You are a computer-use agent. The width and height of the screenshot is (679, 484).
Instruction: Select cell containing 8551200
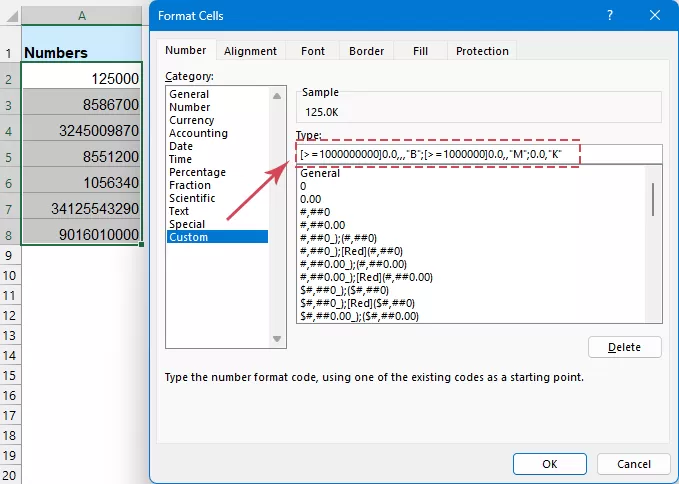(81, 154)
